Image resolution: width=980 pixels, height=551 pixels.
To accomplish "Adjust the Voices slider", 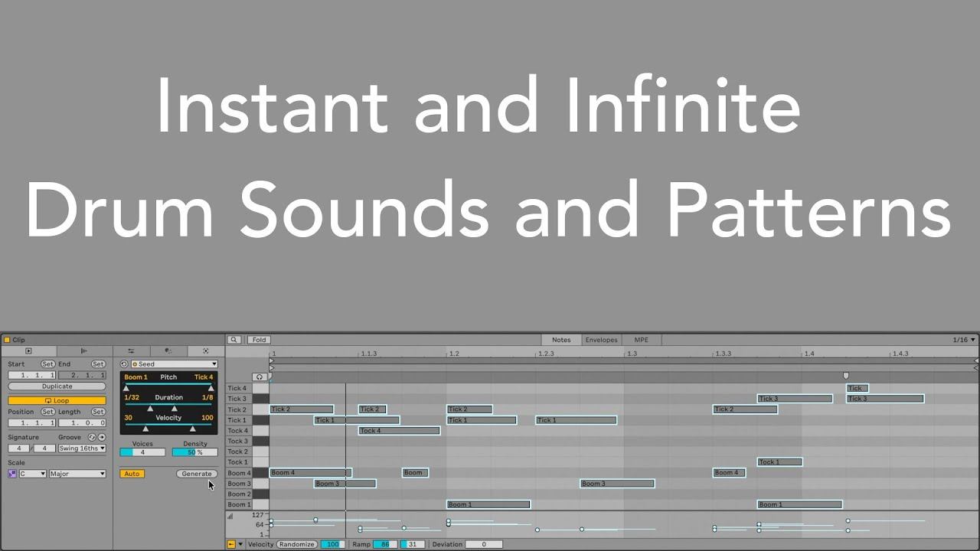I will [x=142, y=452].
